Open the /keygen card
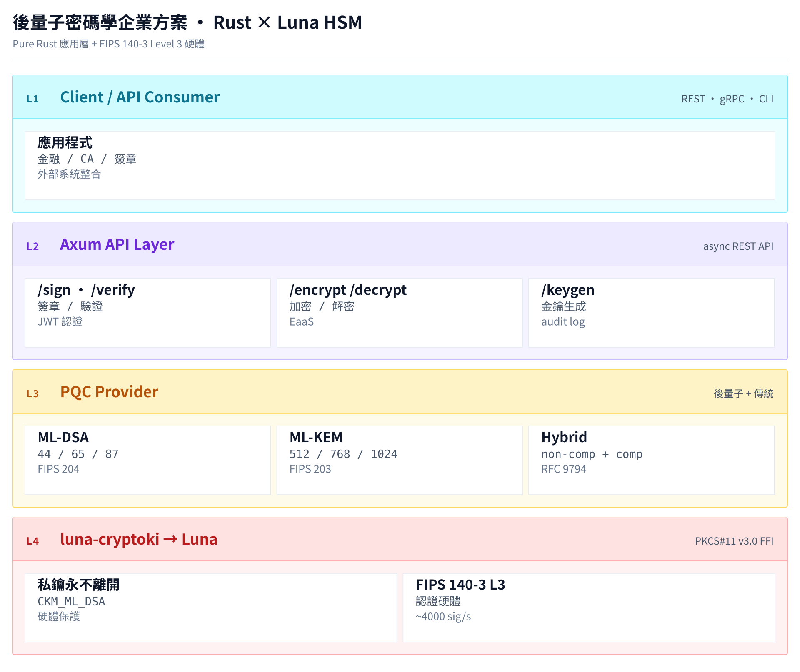 (x=652, y=313)
